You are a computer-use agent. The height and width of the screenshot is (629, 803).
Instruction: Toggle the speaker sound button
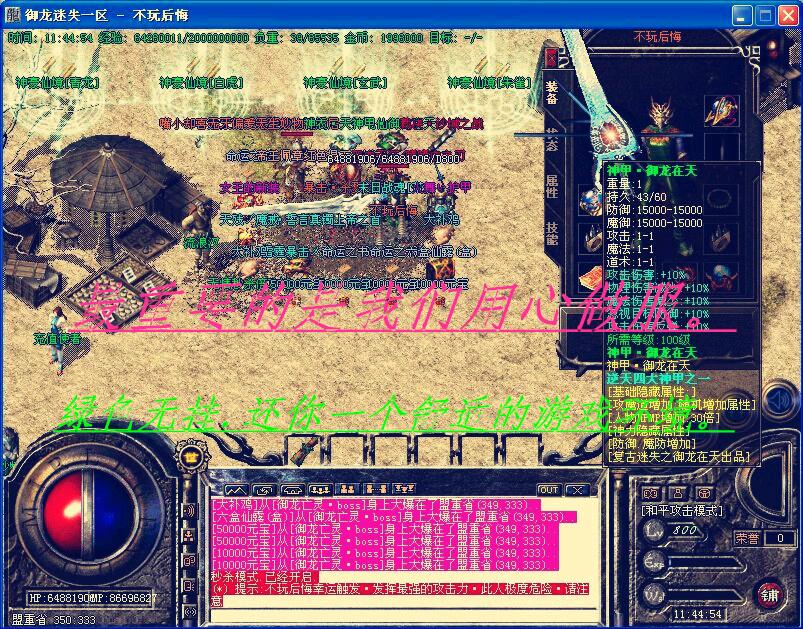click(x=780, y=399)
